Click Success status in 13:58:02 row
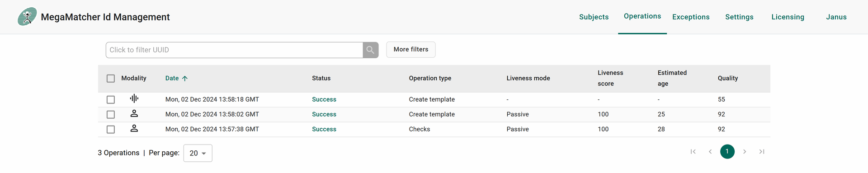Screen dimensions: 868x173 tap(324, 114)
